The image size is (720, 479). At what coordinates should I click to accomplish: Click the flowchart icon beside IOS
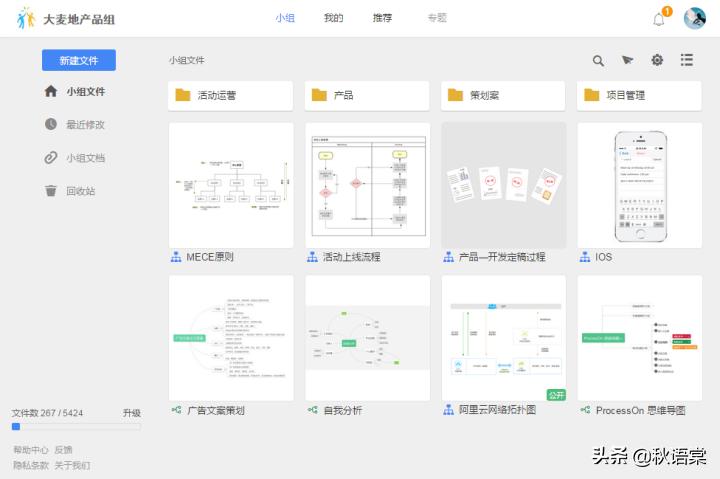(585, 257)
